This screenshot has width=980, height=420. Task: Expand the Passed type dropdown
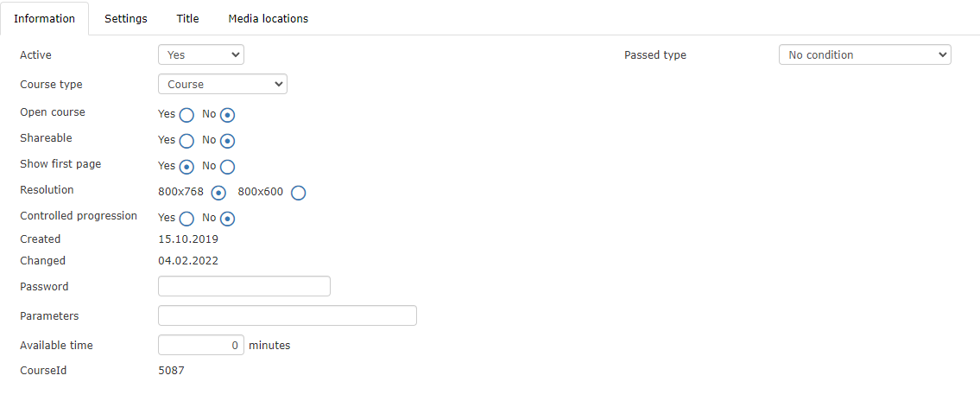(x=864, y=54)
